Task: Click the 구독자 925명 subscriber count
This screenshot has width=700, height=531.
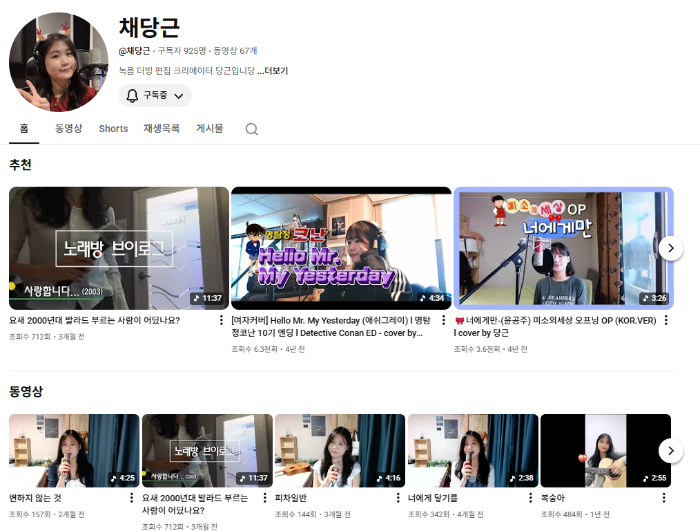Action: (x=181, y=51)
